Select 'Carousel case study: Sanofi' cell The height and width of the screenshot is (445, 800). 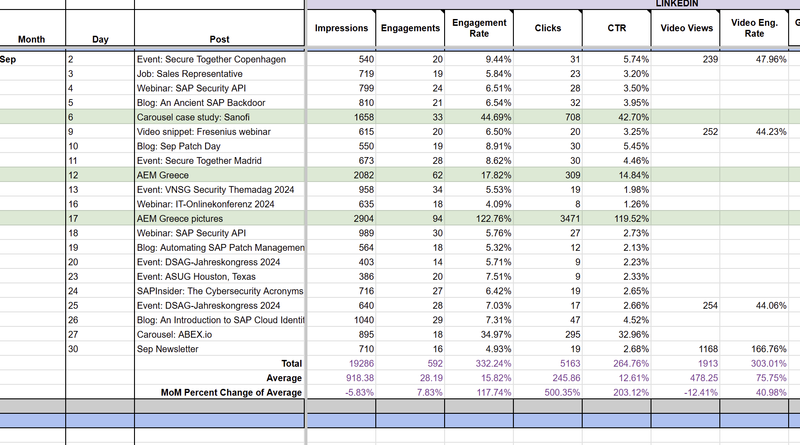[x=219, y=117]
